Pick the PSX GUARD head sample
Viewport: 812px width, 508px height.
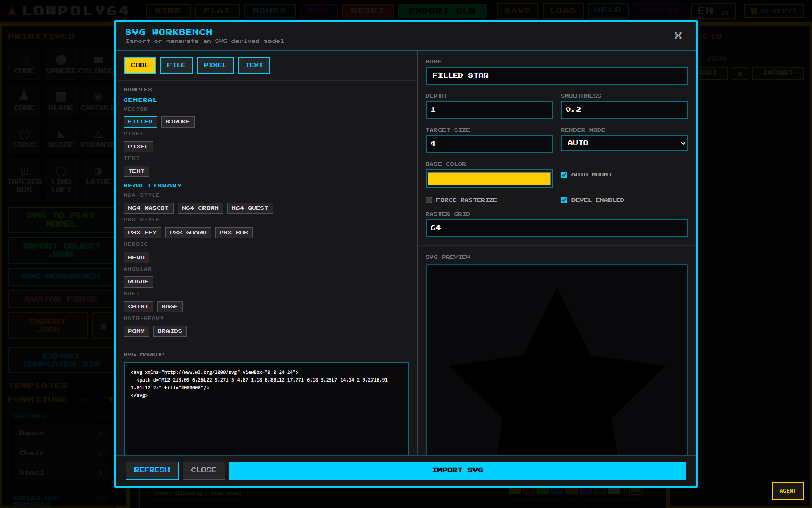point(188,233)
